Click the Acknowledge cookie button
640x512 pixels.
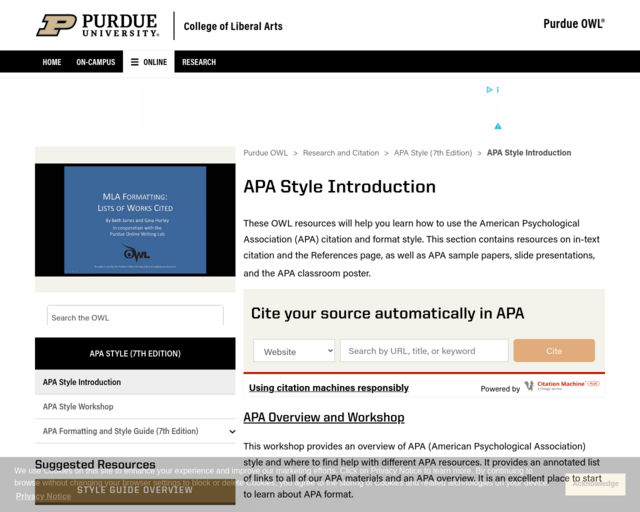point(595,484)
